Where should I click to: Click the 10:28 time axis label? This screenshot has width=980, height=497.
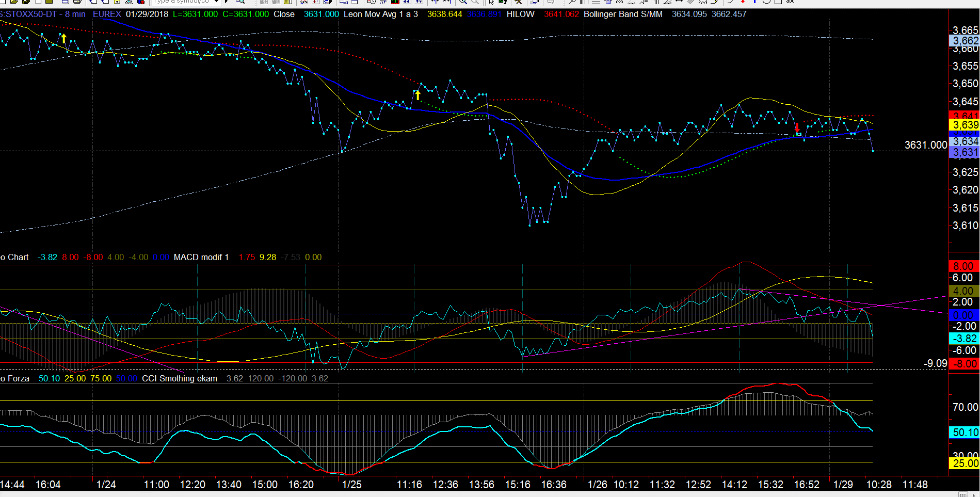click(879, 485)
